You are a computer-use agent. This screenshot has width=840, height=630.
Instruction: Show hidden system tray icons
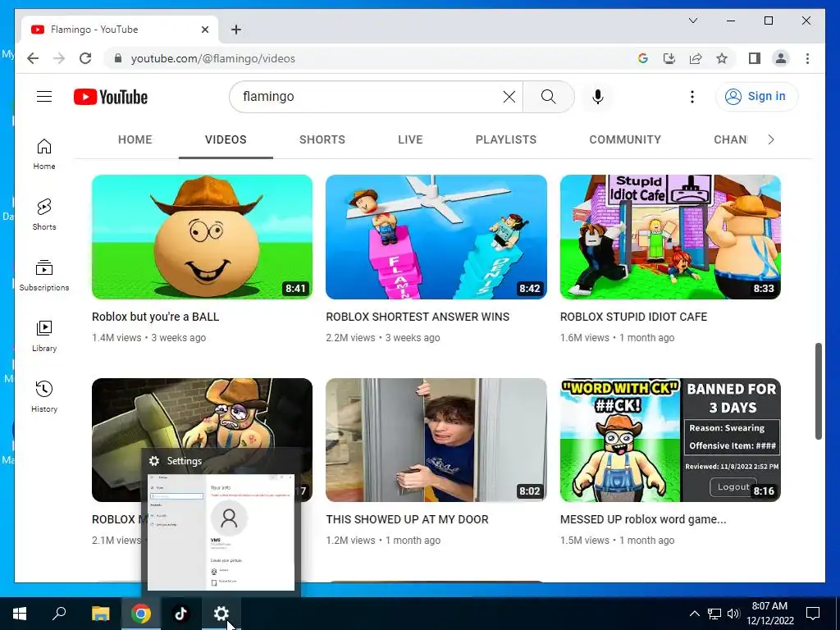click(x=694, y=614)
